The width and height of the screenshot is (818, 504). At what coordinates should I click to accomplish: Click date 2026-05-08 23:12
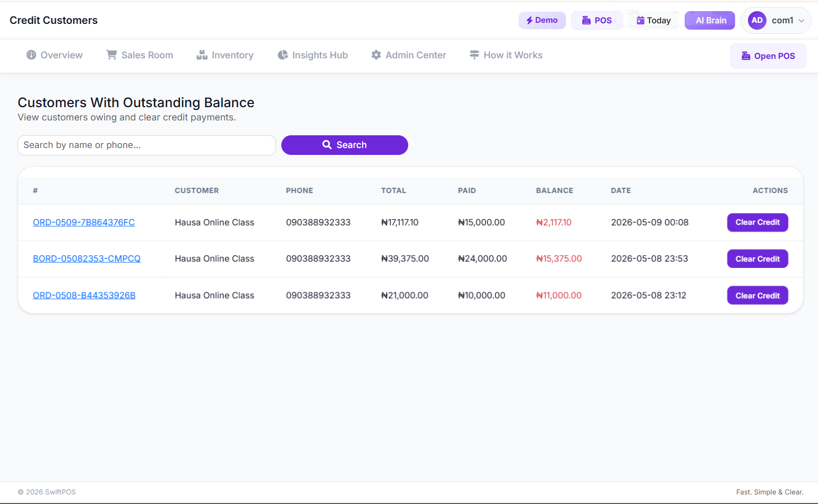click(x=649, y=295)
